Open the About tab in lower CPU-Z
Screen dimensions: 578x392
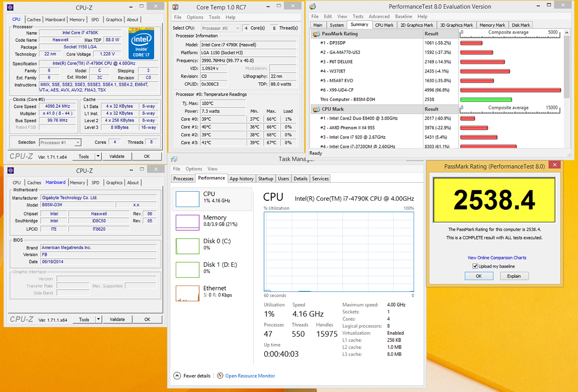(133, 183)
